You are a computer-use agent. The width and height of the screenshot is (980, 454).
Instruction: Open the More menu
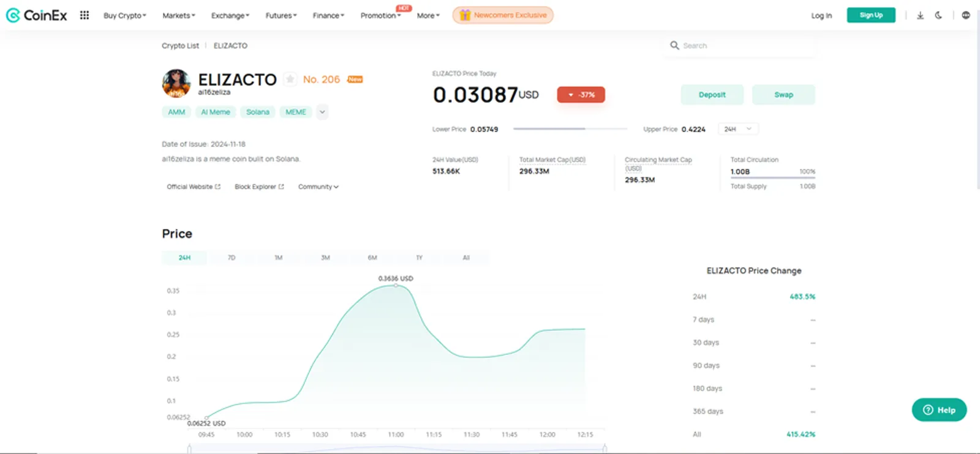[x=428, y=15]
